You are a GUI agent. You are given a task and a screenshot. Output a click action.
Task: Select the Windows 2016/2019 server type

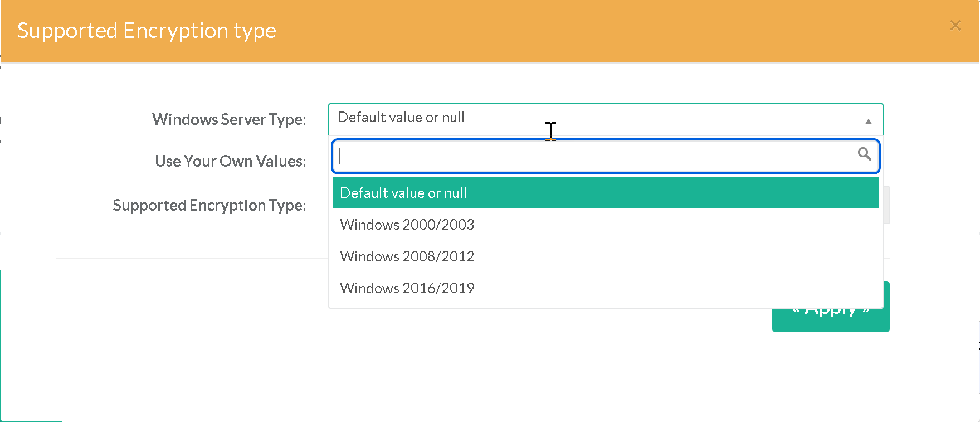407,288
